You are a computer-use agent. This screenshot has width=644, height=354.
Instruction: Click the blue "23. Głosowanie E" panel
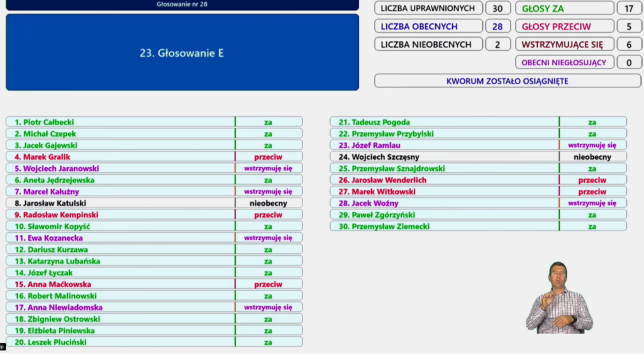182,53
